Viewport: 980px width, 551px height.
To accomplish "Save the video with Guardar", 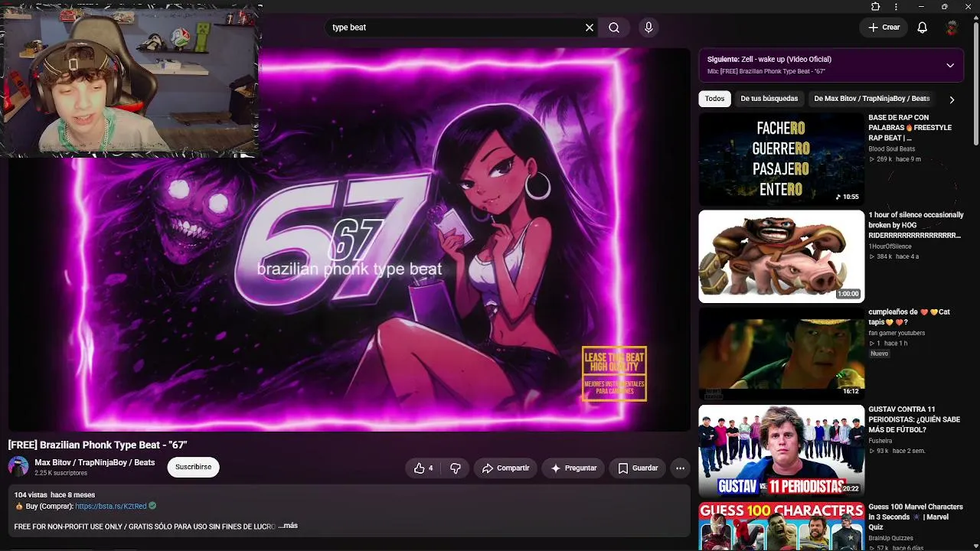I will 638,468.
